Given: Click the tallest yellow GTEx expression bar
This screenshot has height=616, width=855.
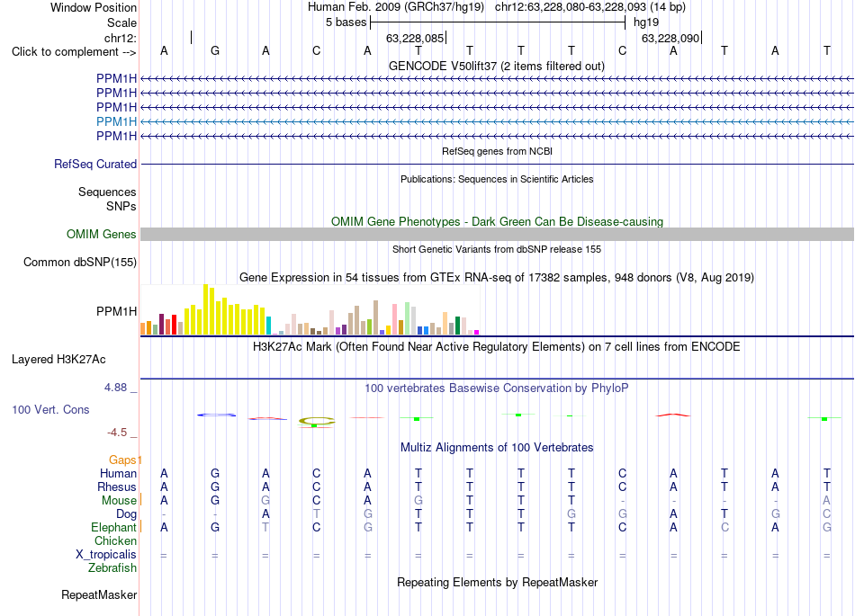Looking at the screenshot, I should pos(205,309).
